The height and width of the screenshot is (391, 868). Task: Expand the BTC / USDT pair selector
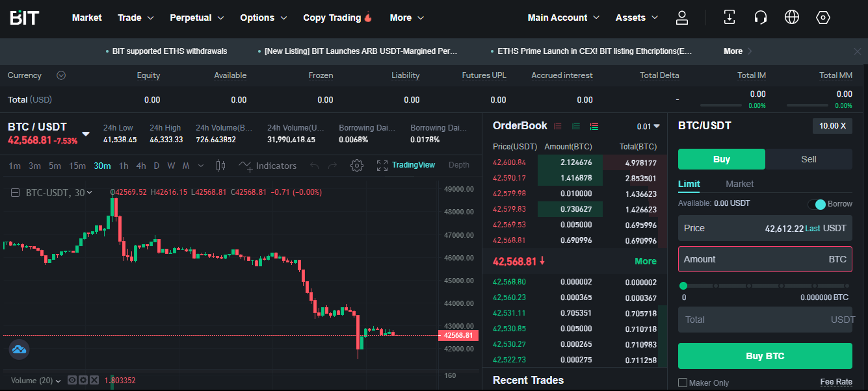pos(86,134)
